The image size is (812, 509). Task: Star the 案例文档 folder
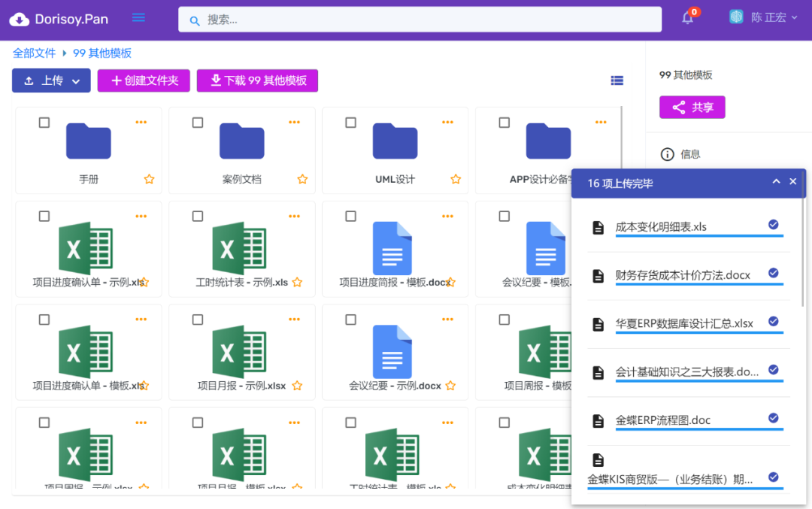(x=302, y=179)
